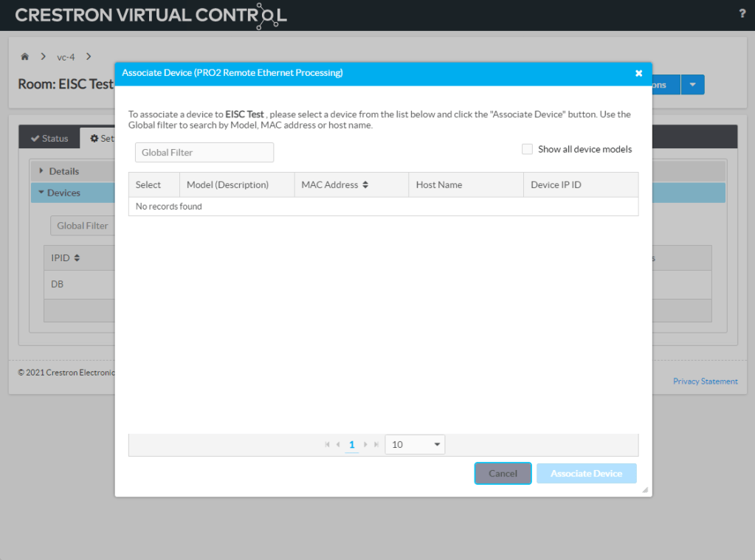Switch to the Status tab

coord(49,138)
